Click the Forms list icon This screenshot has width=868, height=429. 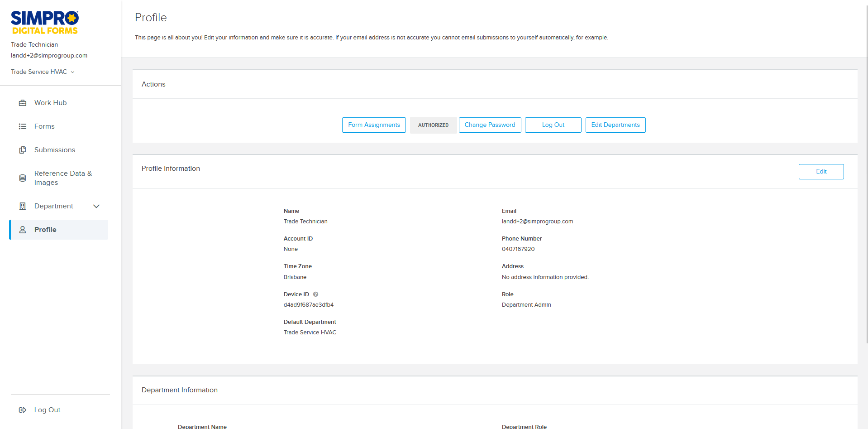point(23,126)
